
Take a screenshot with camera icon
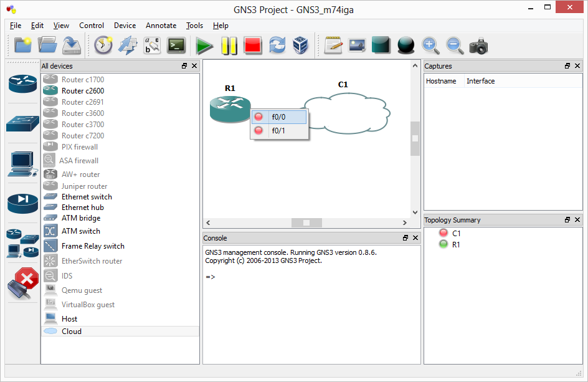[478, 46]
